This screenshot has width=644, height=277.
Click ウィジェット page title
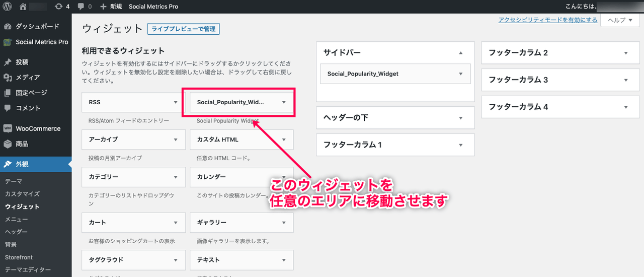[113, 29]
